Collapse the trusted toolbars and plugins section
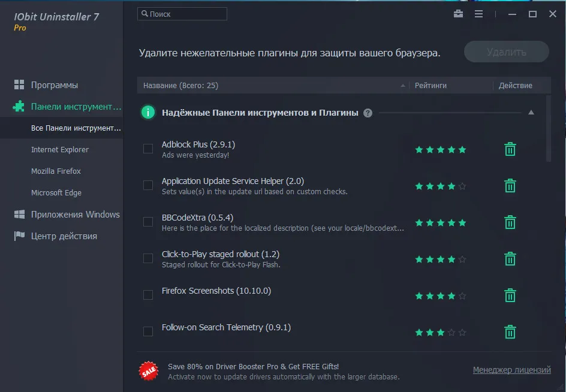The image size is (566, 392). (x=531, y=113)
